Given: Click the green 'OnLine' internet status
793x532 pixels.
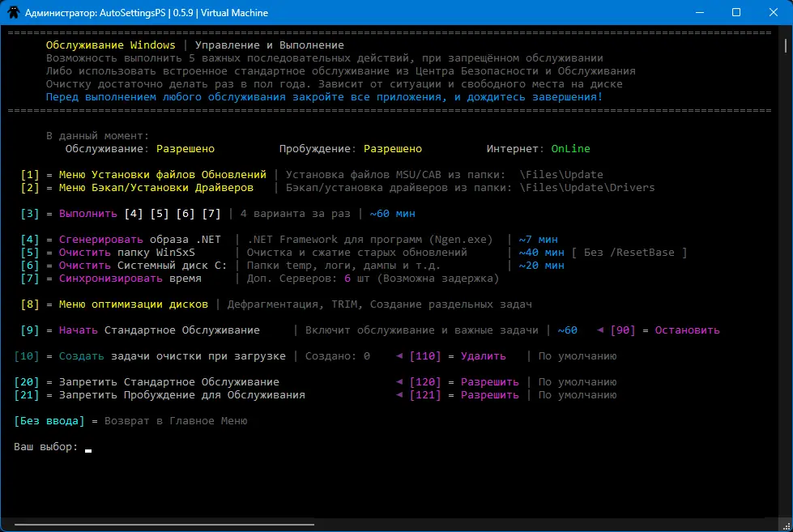Looking at the screenshot, I should [x=570, y=149].
